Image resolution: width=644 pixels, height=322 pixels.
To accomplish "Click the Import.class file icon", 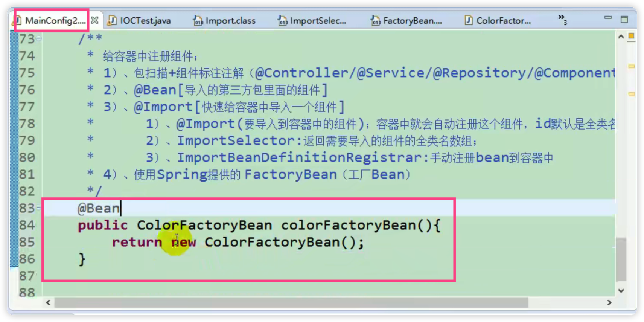I will (198, 20).
